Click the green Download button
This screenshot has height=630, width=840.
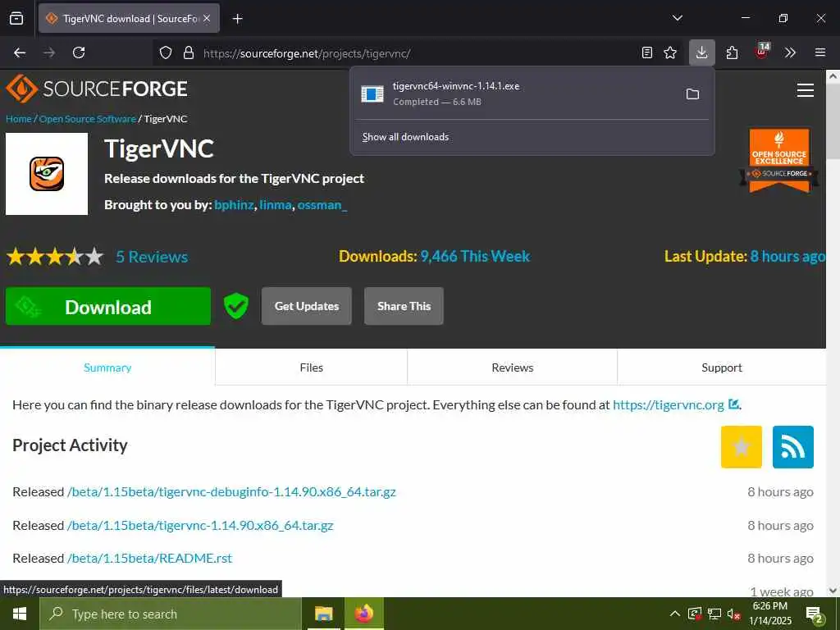pyautogui.click(x=108, y=307)
